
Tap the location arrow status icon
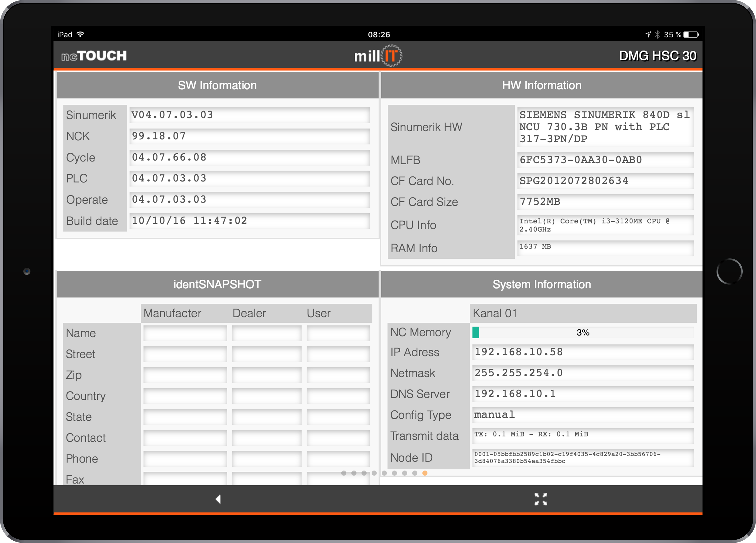pyautogui.click(x=648, y=34)
